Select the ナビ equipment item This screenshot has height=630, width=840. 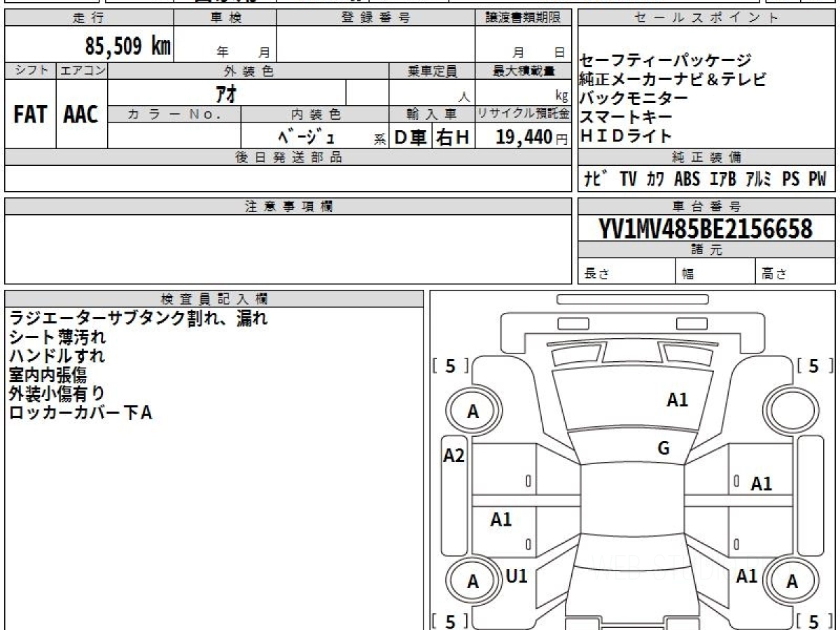(x=596, y=179)
